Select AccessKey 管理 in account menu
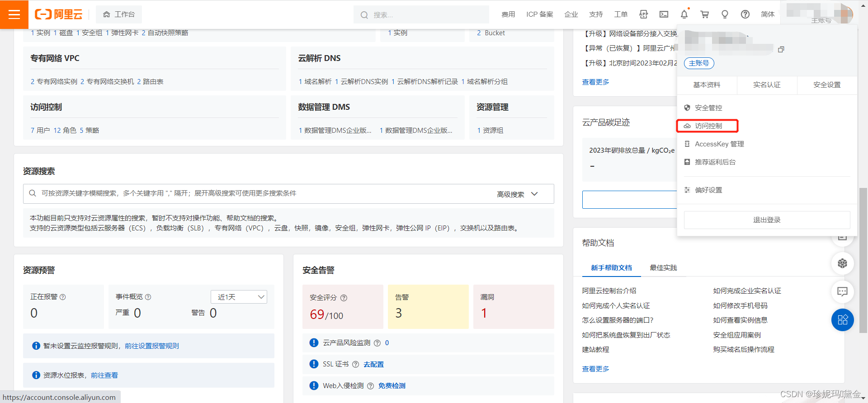Viewport: 868px width, 403px height. click(x=719, y=144)
